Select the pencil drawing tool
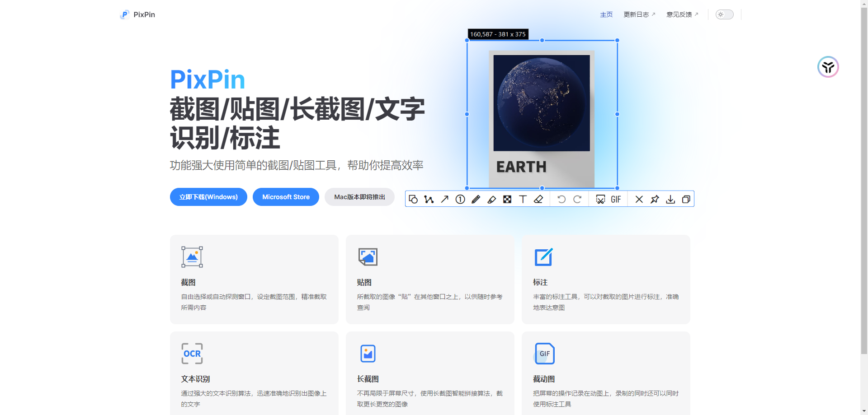This screenshot has width=868, height=415. [x=476, y=199]
